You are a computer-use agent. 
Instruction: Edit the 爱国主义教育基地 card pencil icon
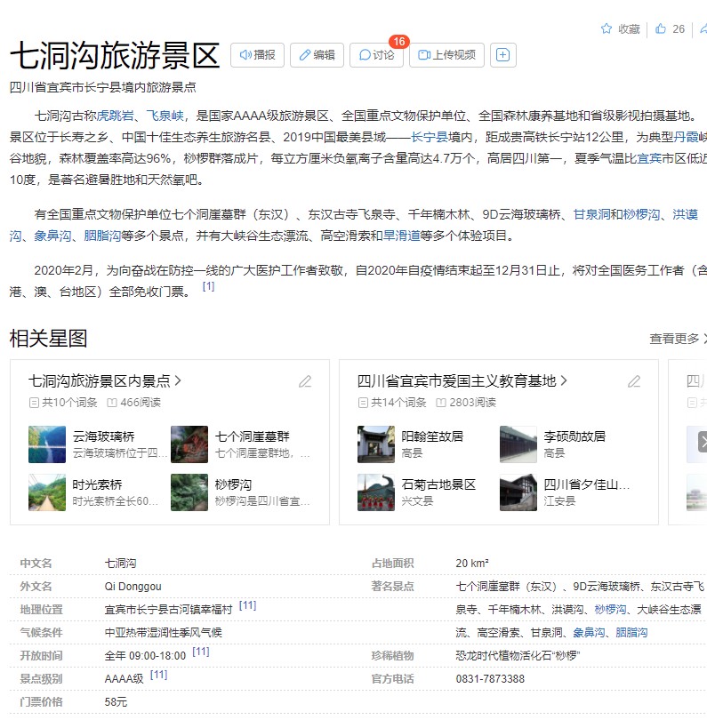coord(634,381)
